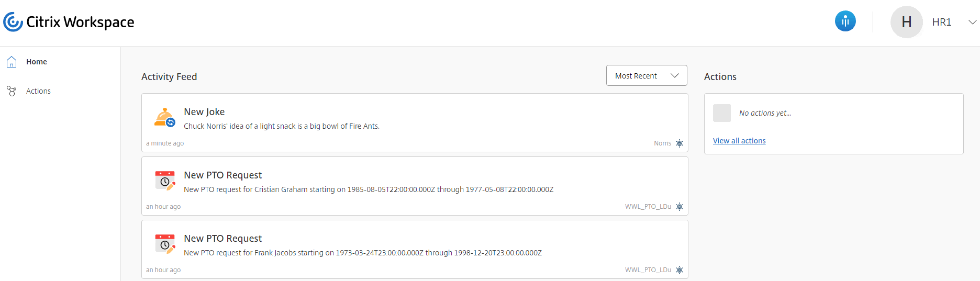Open the blue assistant icon in header
The height and width of the screenshot is (281, 980).
tap(845, 21)
